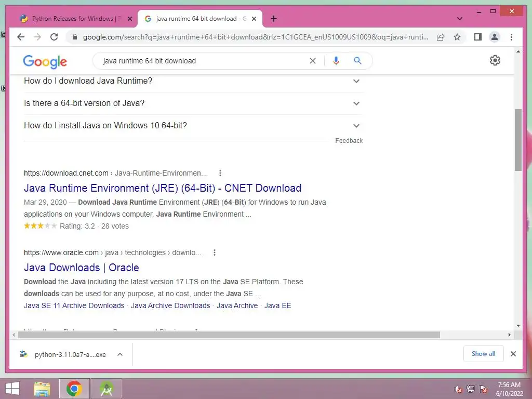Image resolution: width=532 pixels, height=399 pixels.
Task: Click the download.cnet.com URL breadcrumb
Action: tap(115, 173)
